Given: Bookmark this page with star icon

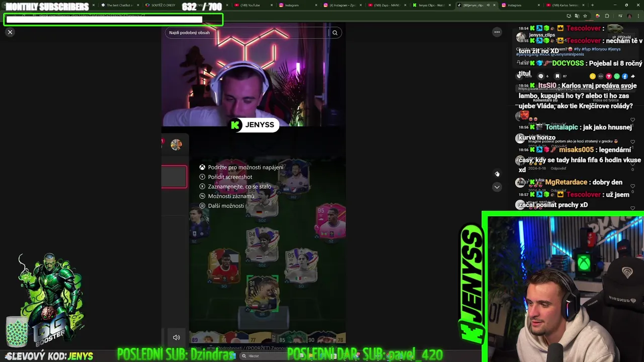Looking at the screenshot, I should point(585,16).
